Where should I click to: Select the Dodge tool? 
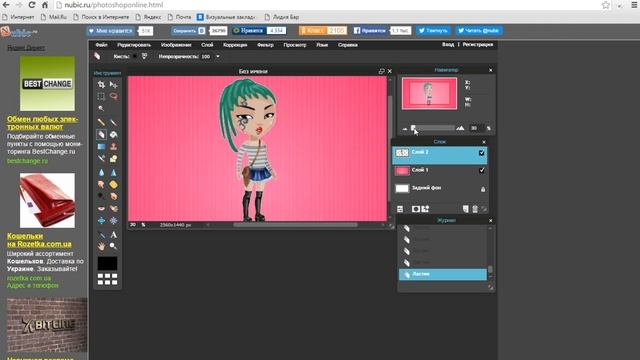(101, 196)
